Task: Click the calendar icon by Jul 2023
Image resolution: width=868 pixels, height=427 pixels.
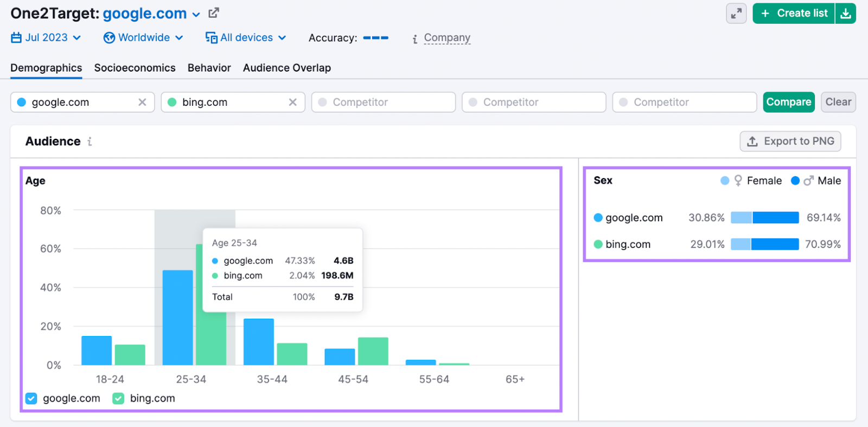Action: point(16,37)
